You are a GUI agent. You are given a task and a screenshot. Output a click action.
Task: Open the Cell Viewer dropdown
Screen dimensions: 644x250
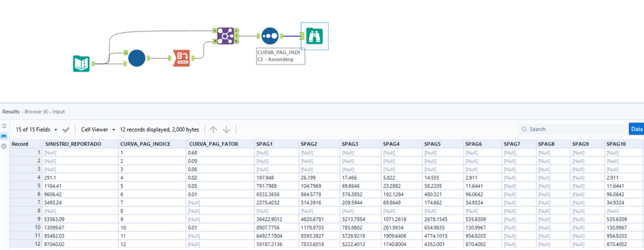[98, 130]
